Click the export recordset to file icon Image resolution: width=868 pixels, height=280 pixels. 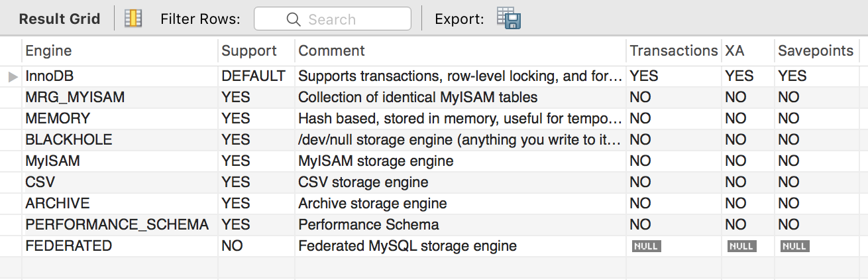509,19
